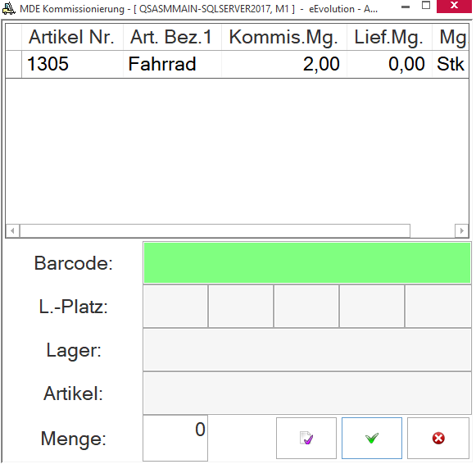Click the forklift app icon in title bar

8,8
